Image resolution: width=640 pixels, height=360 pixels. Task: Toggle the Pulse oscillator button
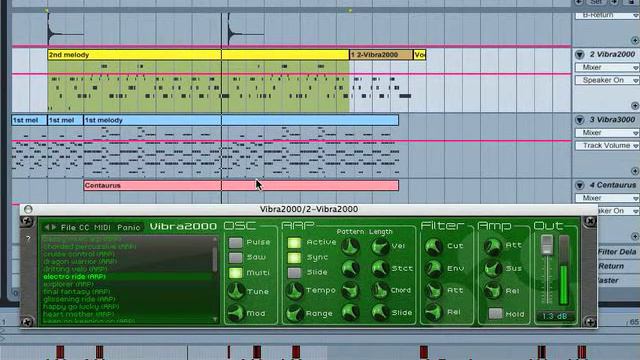(236, 242)
